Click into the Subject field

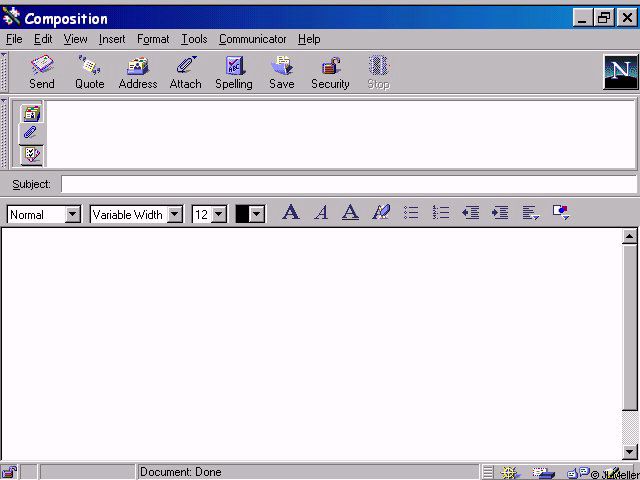click(x=349, y=184)
